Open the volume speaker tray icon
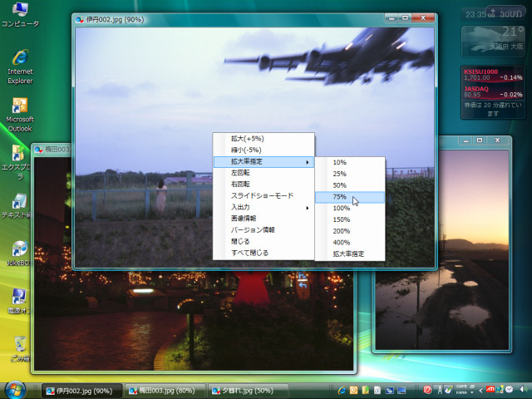Screen dimensions: 532x399 tap(524, 390)
